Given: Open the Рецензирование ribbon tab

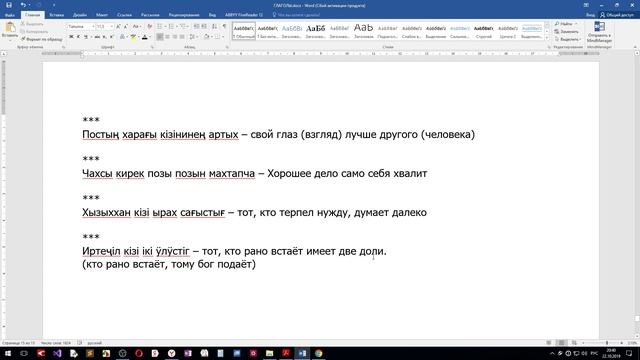Looking at the screenshot, I should (x=184, y=15).
